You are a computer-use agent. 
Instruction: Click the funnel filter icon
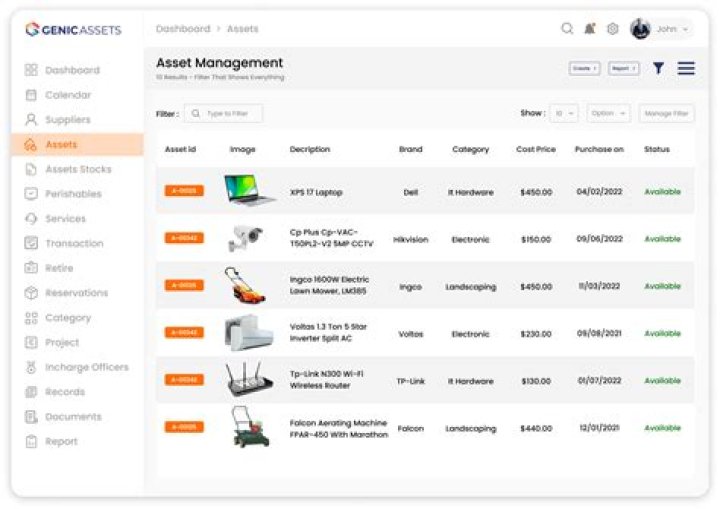tap(659, 68)
